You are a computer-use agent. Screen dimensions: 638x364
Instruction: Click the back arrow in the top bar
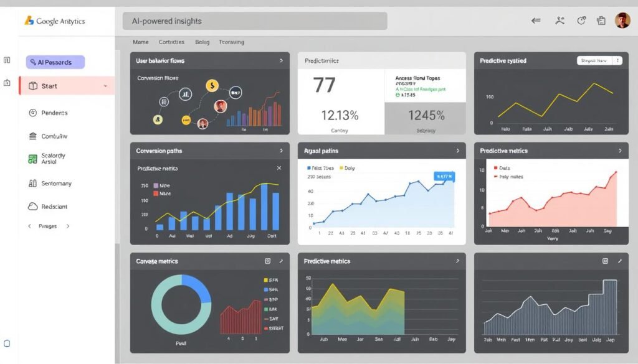tap(535, 21)
